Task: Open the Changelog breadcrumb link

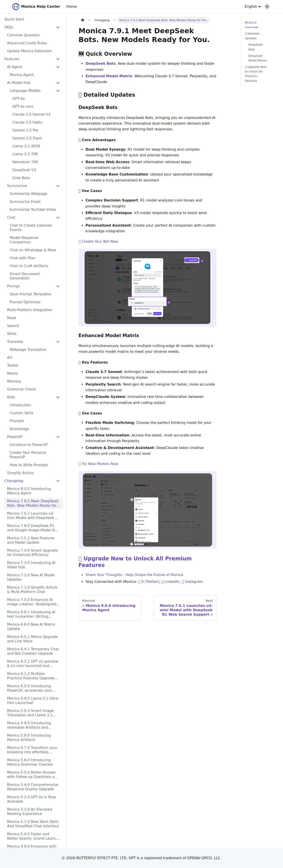Action: [102, 20]
